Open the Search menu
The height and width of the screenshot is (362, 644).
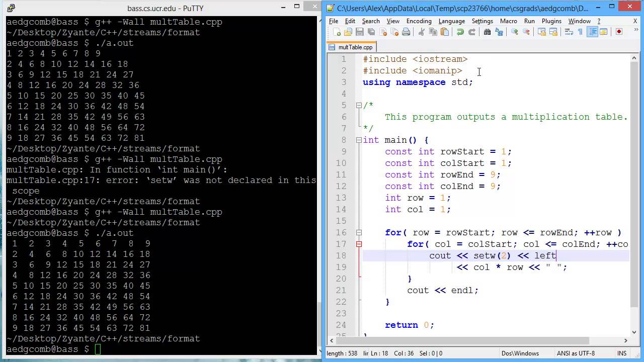pos(371,21)
